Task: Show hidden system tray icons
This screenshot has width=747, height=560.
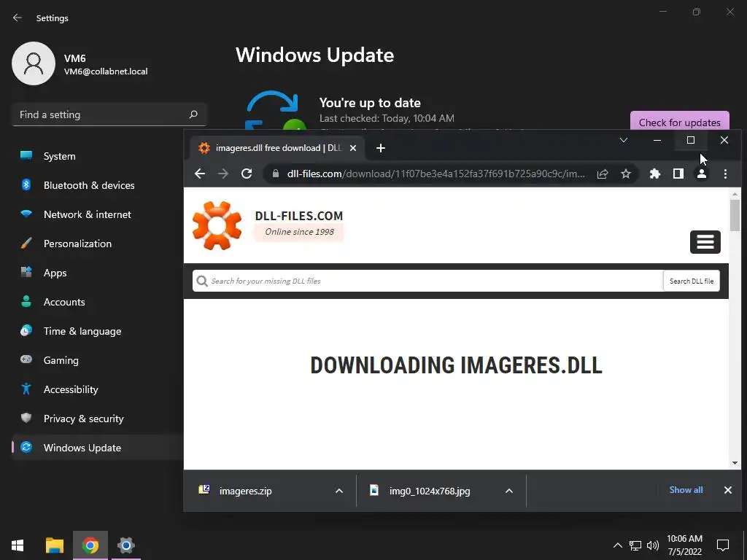Action: [x=617, y=545]
